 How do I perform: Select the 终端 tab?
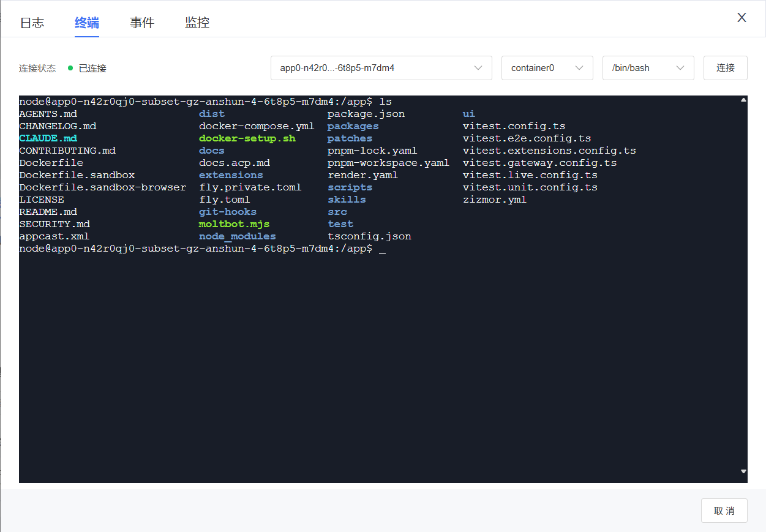(x=87, y=23)
